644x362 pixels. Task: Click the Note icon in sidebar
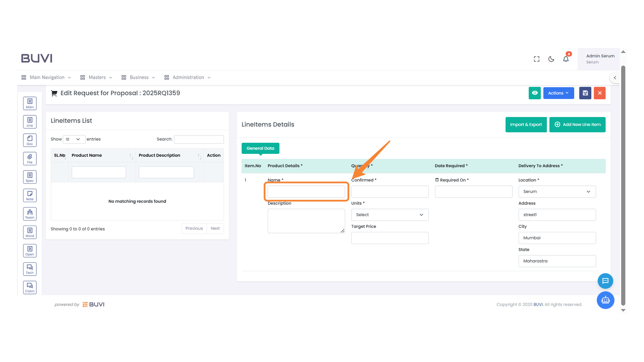30,195
